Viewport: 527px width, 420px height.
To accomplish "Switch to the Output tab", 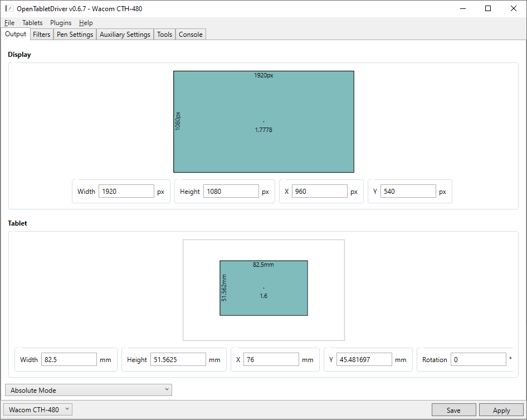I will tap(16, 34).
